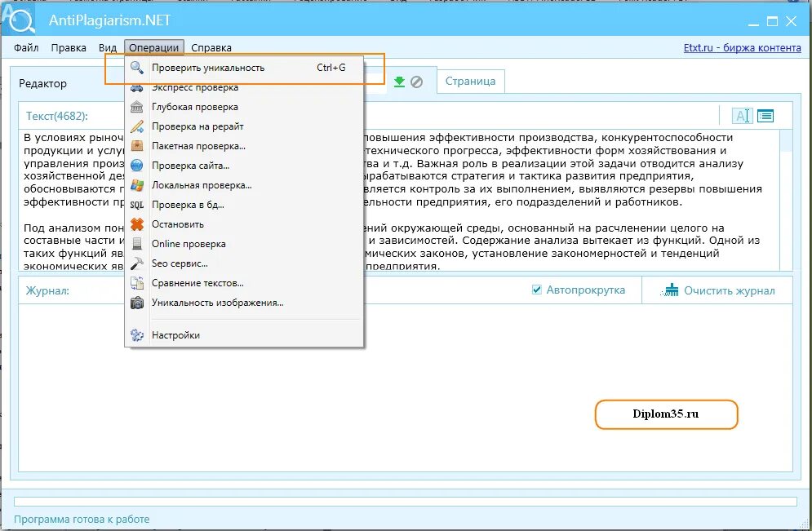Choose Сравнение текстов entry
812x531 pixels.
pyautogui.click(x=245, y=283)
